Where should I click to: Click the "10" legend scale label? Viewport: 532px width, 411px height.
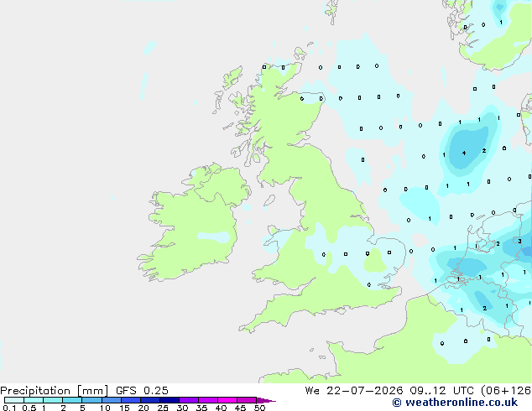(105, 408)
